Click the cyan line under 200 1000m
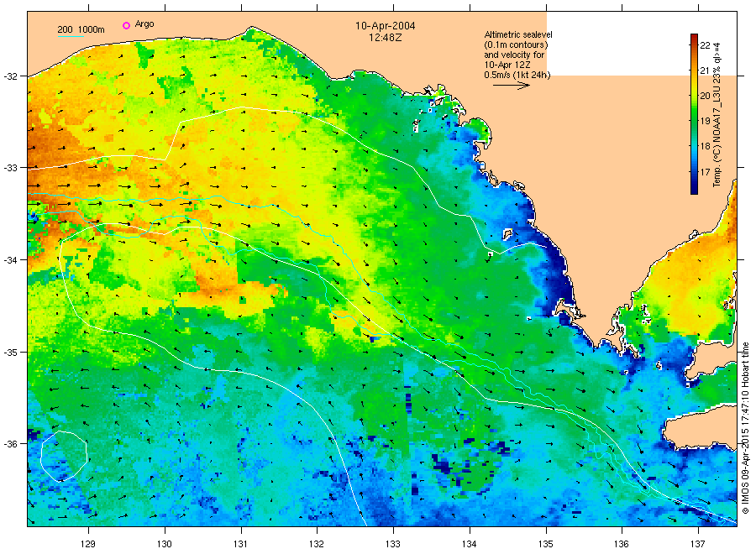The width and height of the screenshot is (756, 554). [x=71, y=36]
